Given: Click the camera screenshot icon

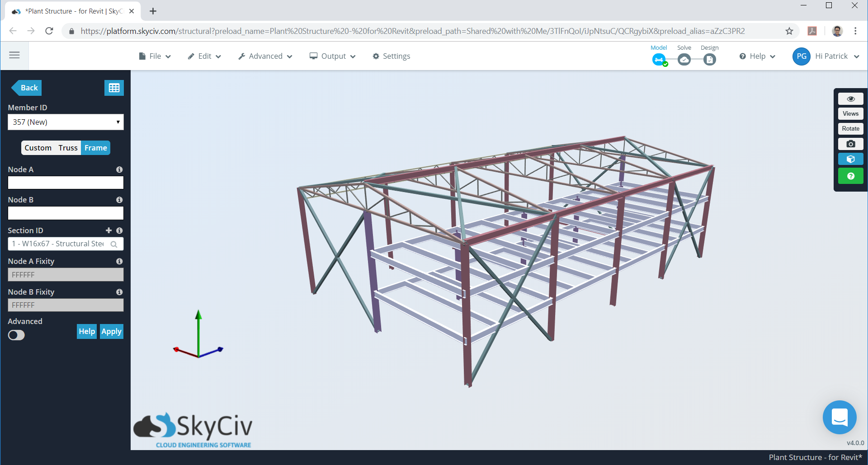Looking at the screenshot, I should point(850,144).
